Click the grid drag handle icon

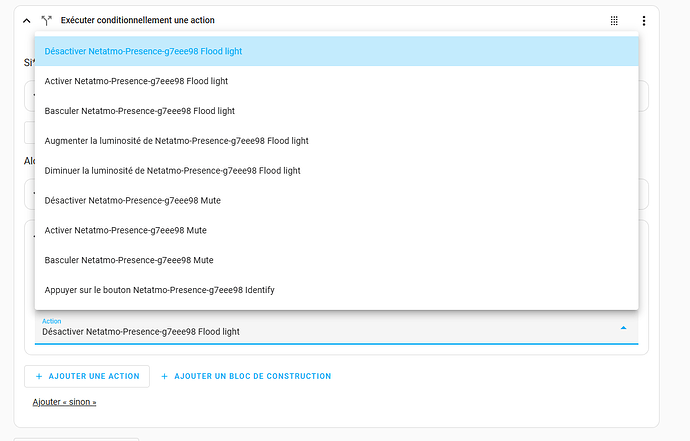614,21
